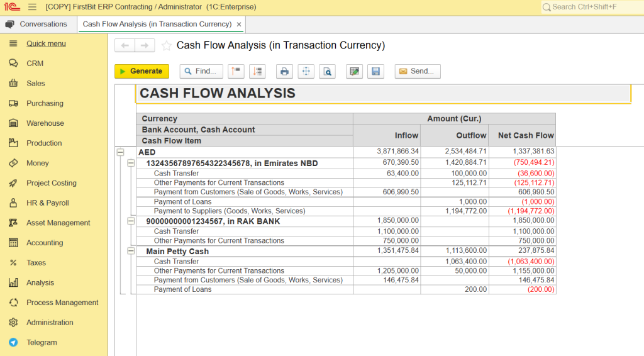This screenshot has width=644, height=356.
Task: Go back with the left arrow button
Action: pos(125,45)
